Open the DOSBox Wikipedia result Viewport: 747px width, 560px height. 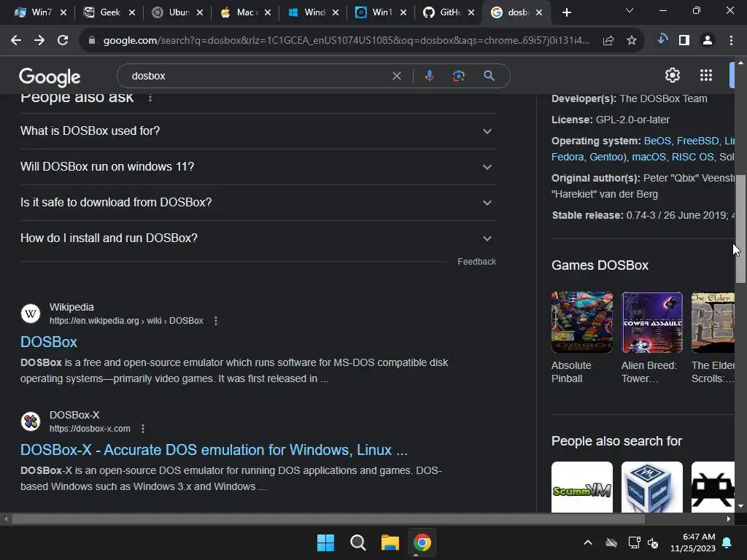click(49, 342)
